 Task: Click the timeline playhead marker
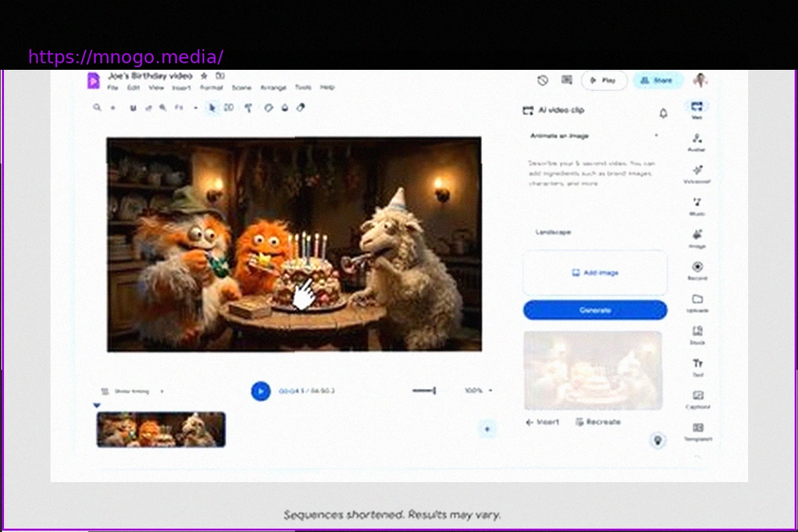coord(97,406)
